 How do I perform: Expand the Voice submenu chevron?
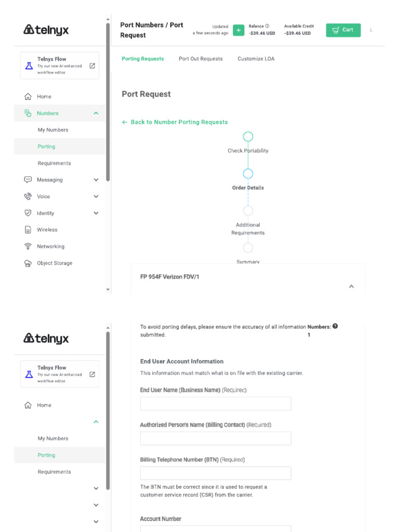tap(96, 196)
